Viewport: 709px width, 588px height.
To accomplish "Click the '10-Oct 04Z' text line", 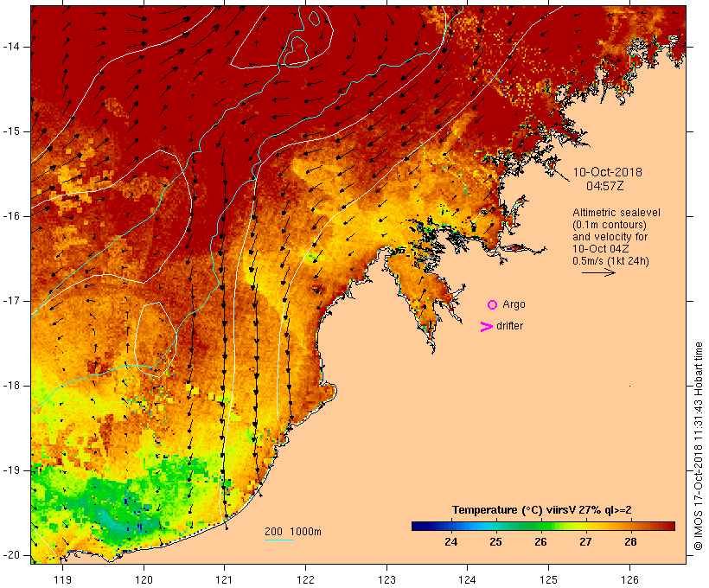I will [x=600, y=249].
